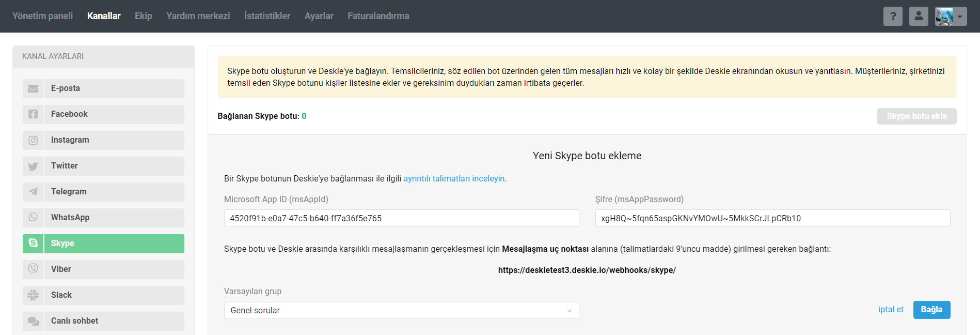
Task: Open Faturalandırma page
Action: point(378,16)
